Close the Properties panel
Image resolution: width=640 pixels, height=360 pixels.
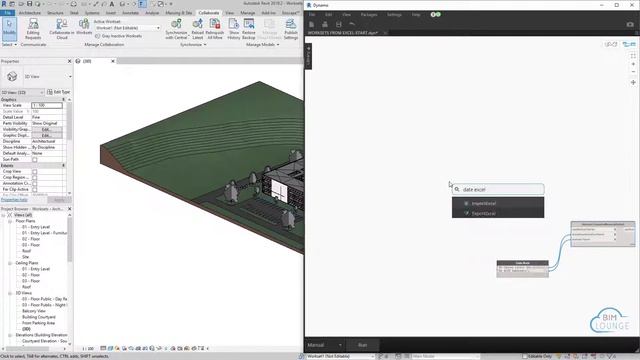click(69, 61)
